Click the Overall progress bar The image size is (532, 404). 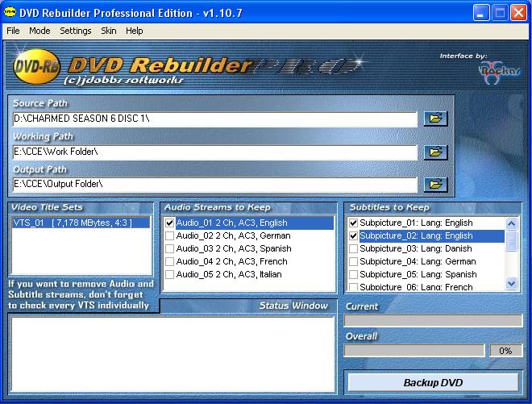(414, 350)
